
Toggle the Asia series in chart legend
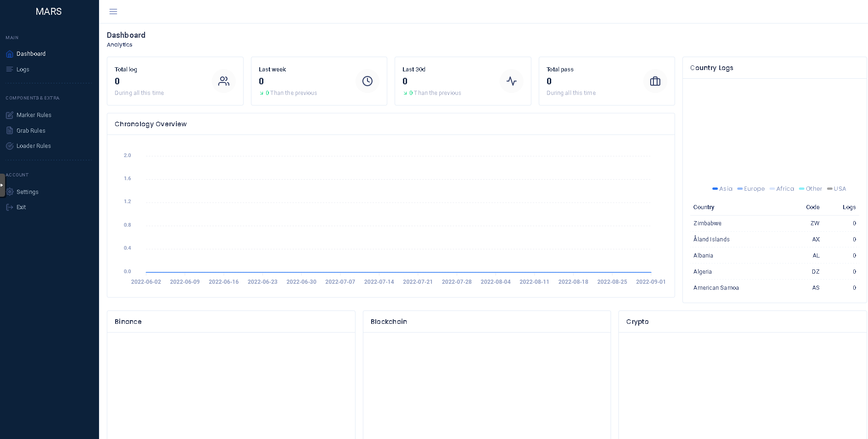coord(722,189)
